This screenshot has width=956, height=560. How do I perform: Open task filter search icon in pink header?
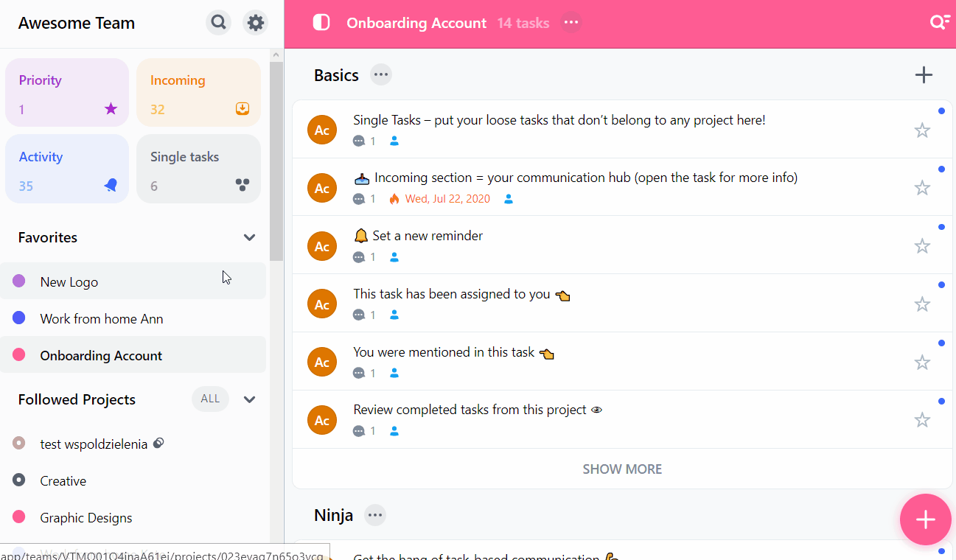[939, 23]
